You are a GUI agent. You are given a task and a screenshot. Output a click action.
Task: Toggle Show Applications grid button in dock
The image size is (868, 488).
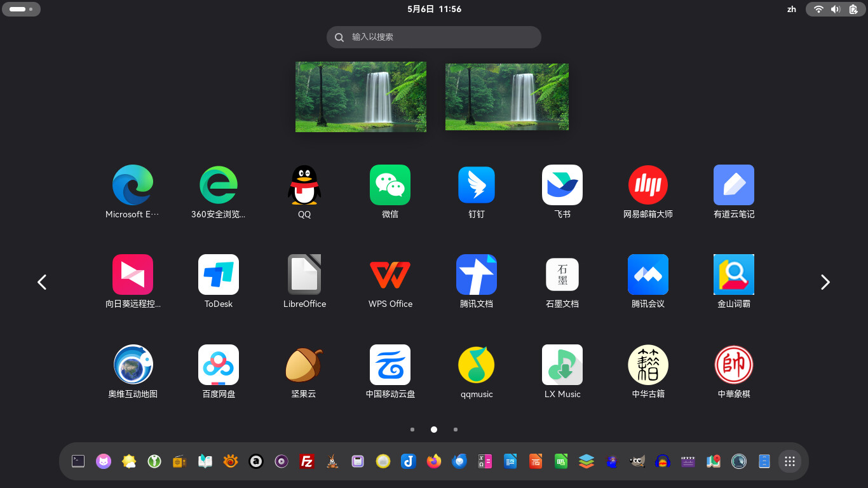pyautogui.click(x=790, y=461)
